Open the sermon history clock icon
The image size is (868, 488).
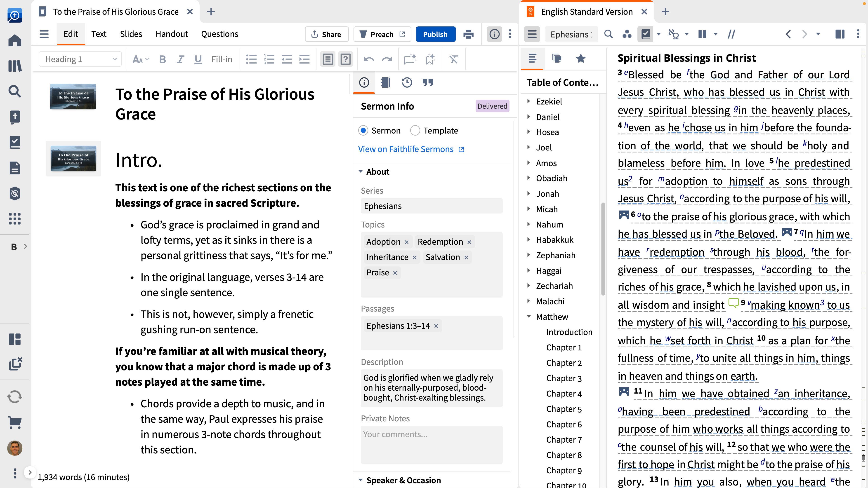point(407,82)
